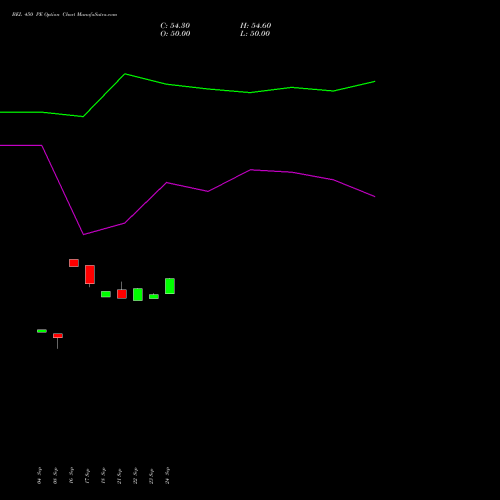Click the '16 Sep' date axis label
The image size is (500, 500).
72,476
